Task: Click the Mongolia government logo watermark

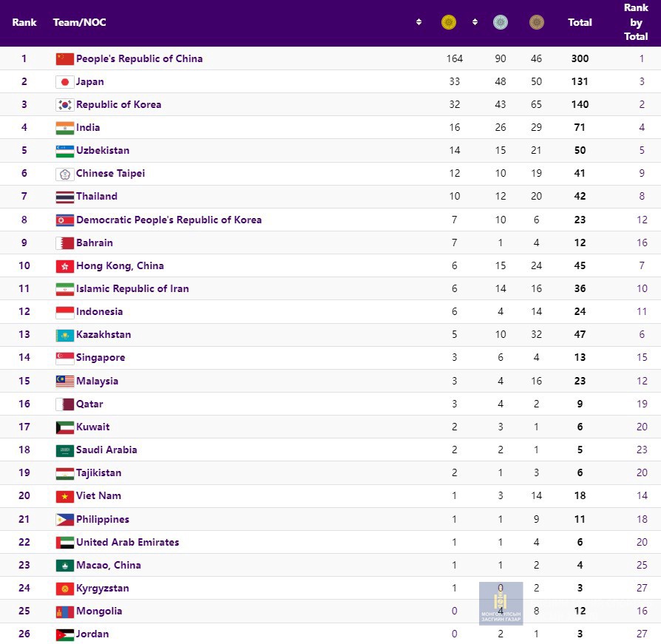Action: click(501, 603)
